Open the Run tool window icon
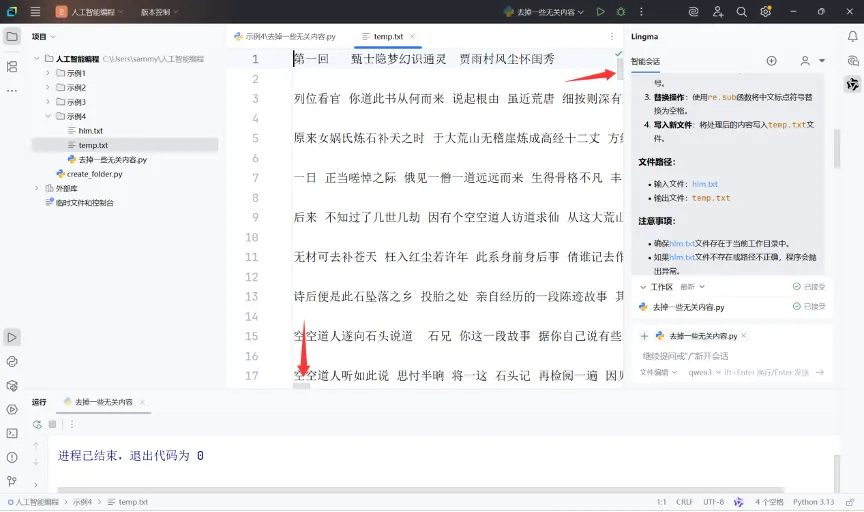The width and height of the screenshot is (864, 512). point(12,337)
